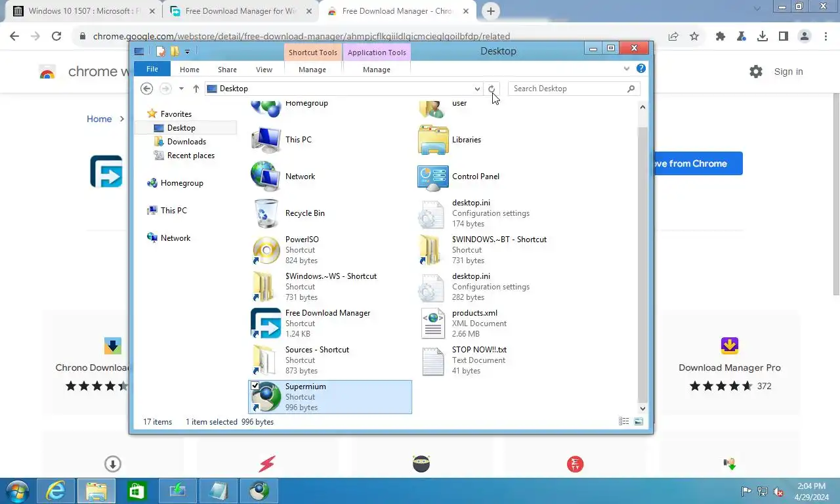Open the Quick Access Toolbar customize dropdown
The height and width of the screenshot is (504, 840).
pyautogui.click(x=188, y=51)
